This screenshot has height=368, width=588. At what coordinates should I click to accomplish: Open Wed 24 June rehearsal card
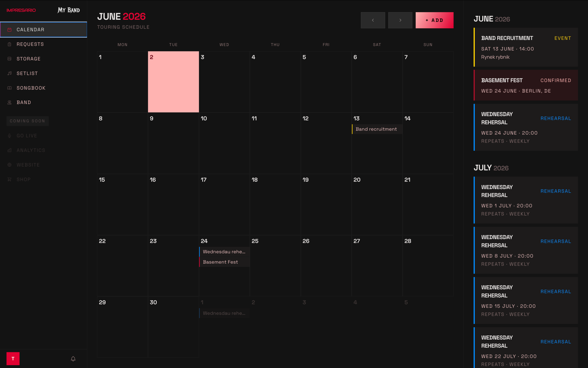click(x=526, y=127)
